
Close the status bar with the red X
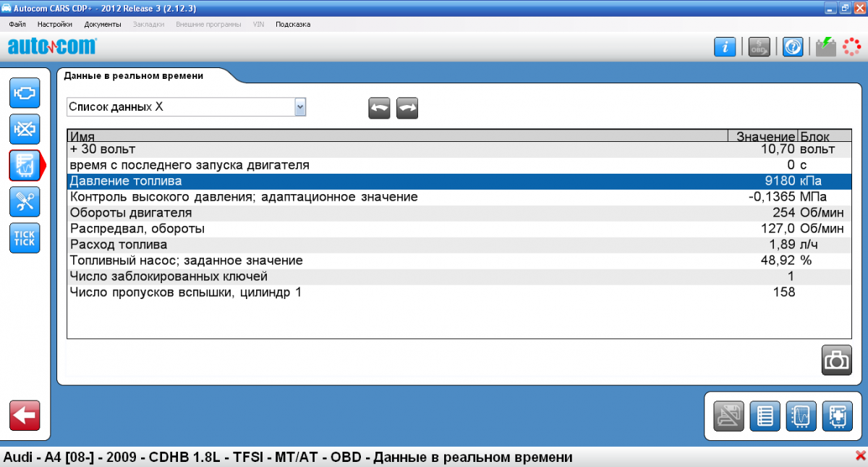(x=860, y=457)
